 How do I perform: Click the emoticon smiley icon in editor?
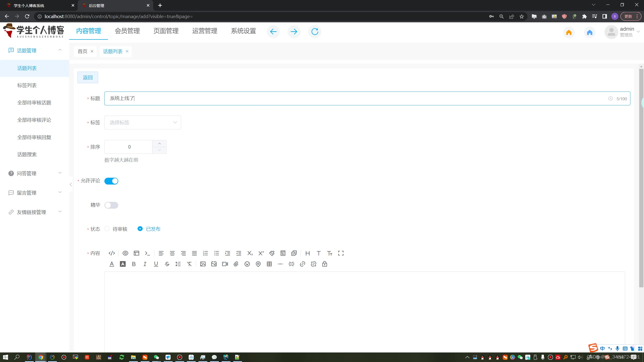click(x=247, y=264)
